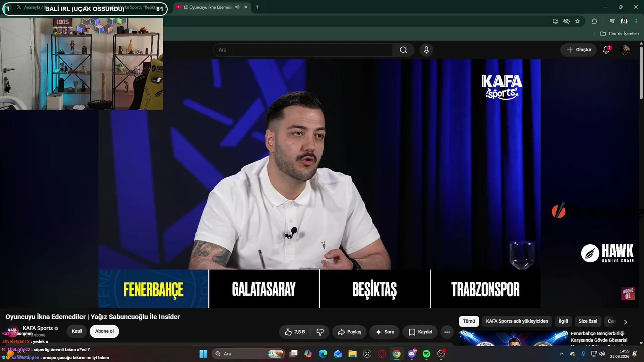Open Chrome media controls icon
The height and width of the screenshot is (362, 644).
[x=612, y=21]
